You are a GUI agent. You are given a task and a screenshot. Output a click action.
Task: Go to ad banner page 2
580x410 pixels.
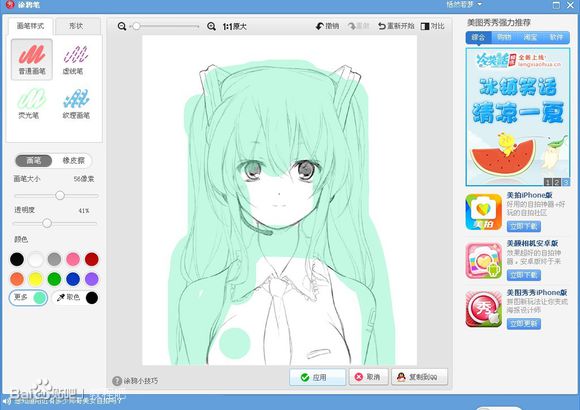[557, 182]
